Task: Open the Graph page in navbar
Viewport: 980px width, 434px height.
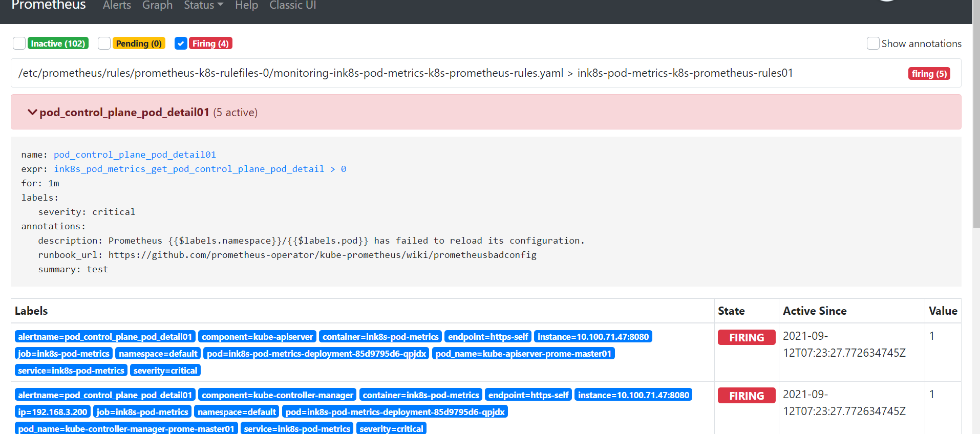Action: click(157, 5)
